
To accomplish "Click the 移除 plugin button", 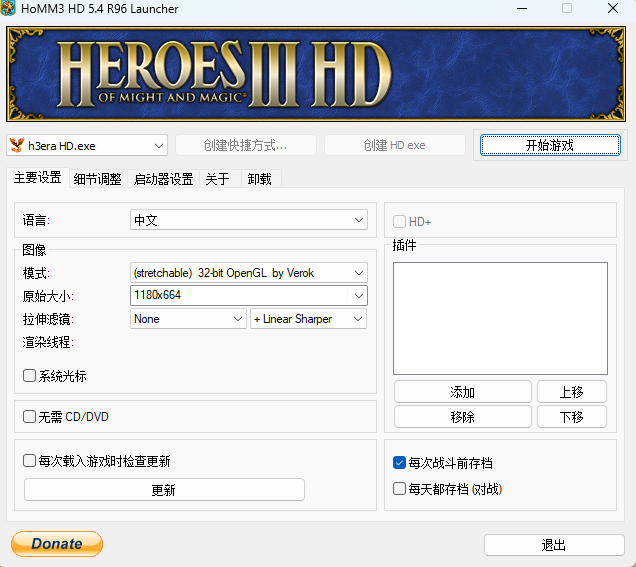I will (462, 417).
